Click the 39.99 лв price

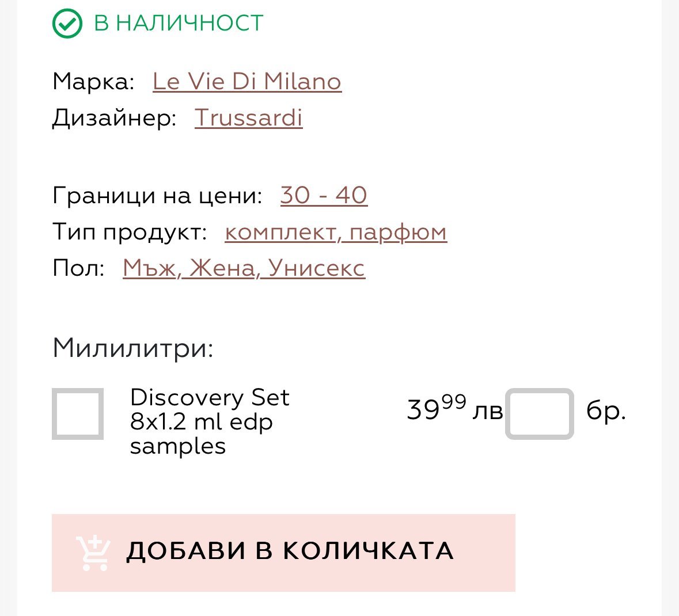point(454,410)
